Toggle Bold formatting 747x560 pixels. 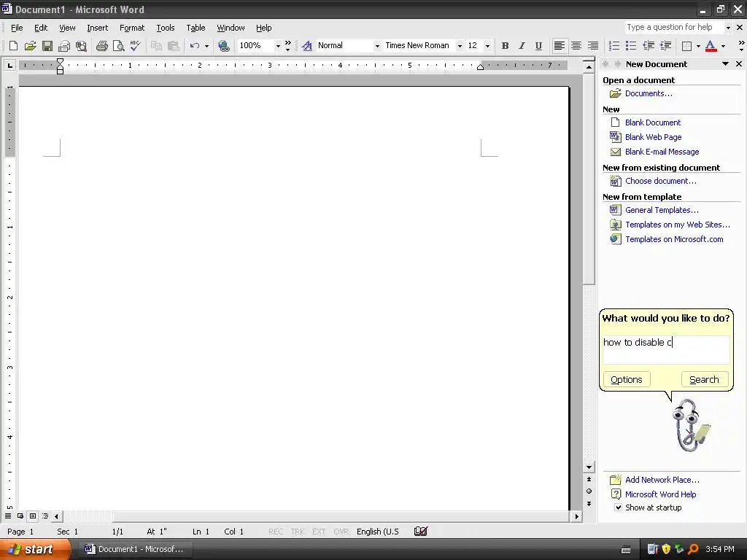[505, 46]
